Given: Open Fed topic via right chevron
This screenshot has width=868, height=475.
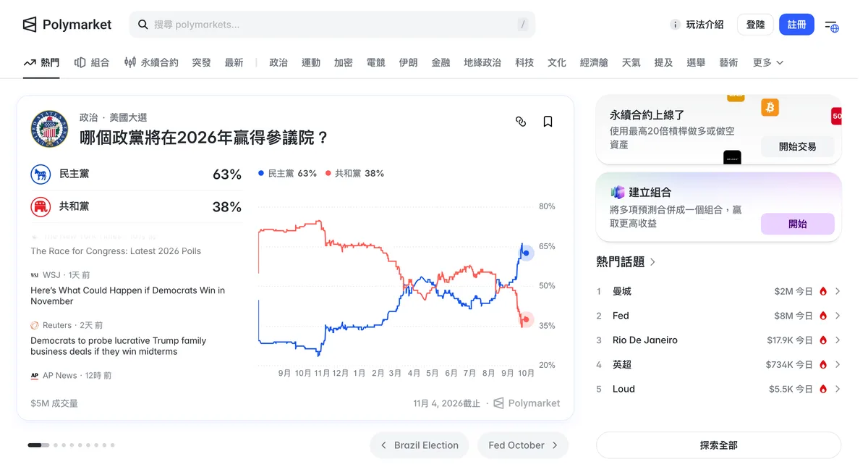Looking at the screenshot, I should [838, 316].
